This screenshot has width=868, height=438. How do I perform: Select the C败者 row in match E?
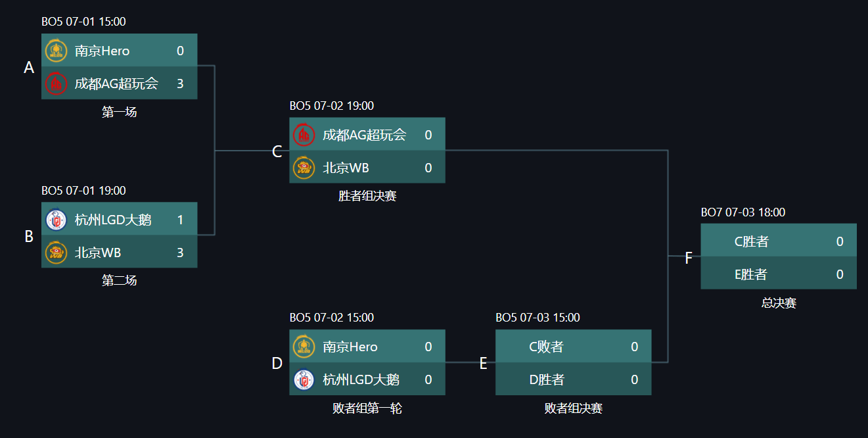[574, 346]
